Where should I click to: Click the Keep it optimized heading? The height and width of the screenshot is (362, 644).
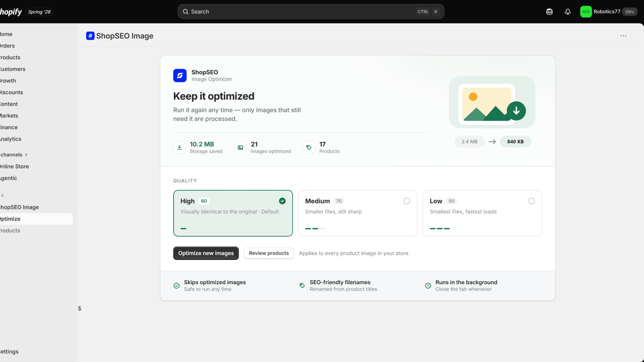pyautogui.click(x=214, y=96)
